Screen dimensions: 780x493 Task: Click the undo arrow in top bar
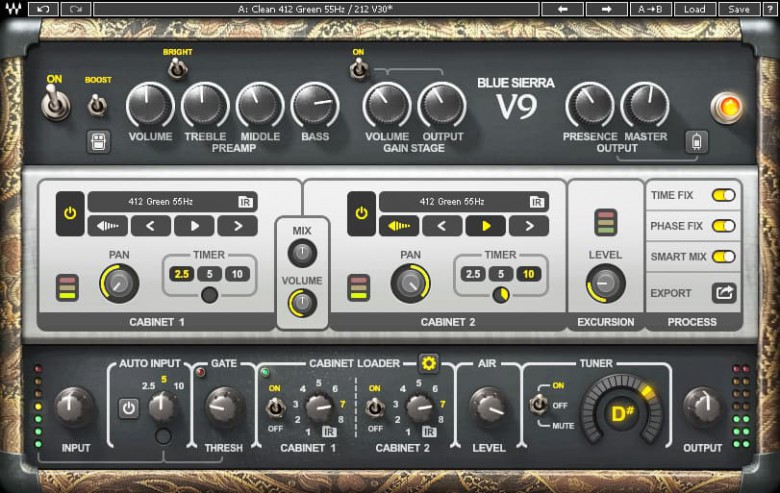click(x=43, y=9)
